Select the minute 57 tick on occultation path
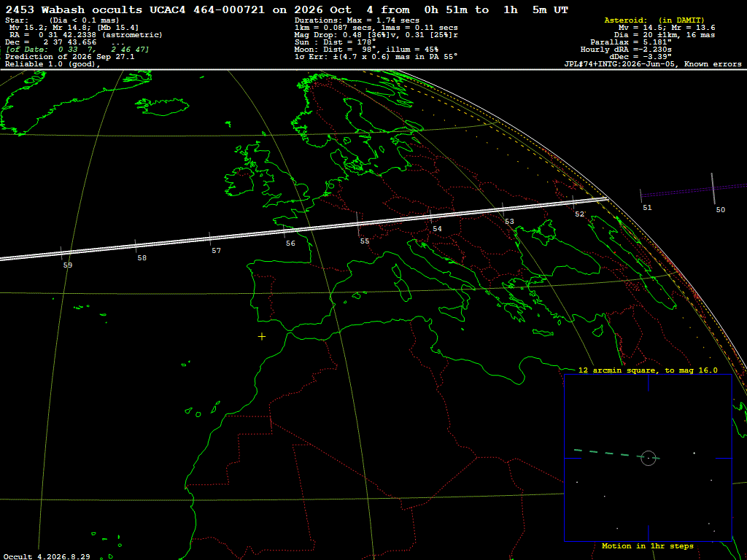 (210, 239)
